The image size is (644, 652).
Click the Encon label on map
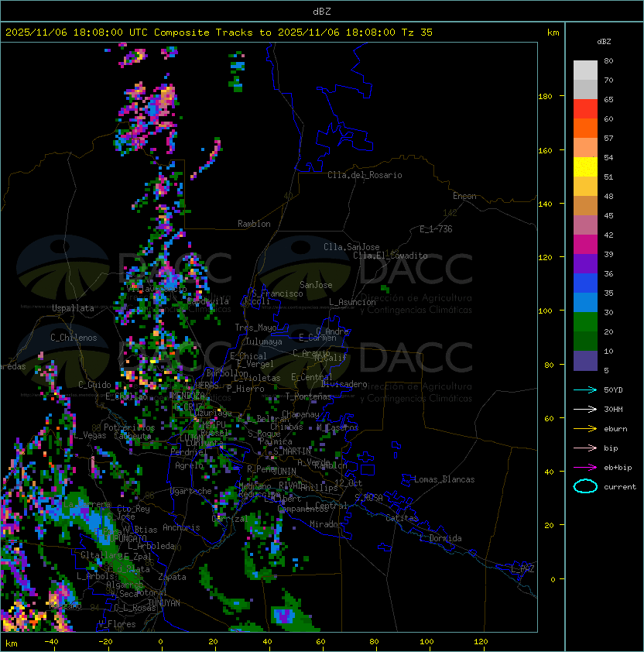(464, 196)
